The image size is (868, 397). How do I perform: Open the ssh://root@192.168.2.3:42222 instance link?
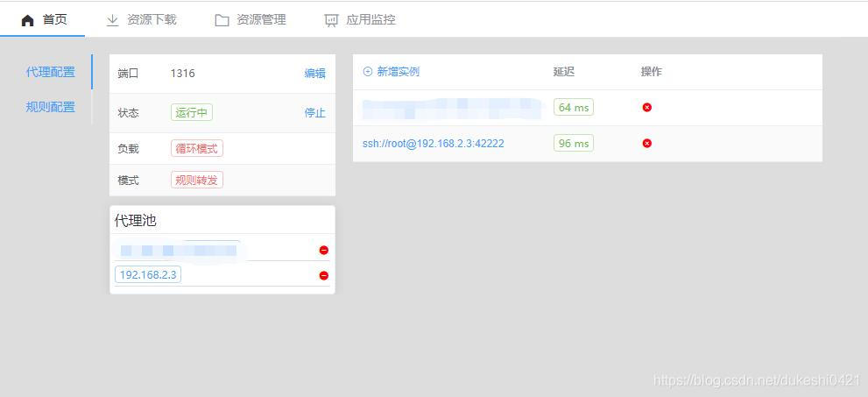(x=434, y=144)
